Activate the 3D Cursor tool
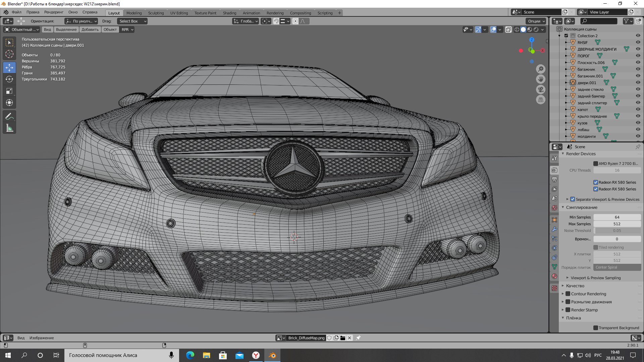 (9, 54)
